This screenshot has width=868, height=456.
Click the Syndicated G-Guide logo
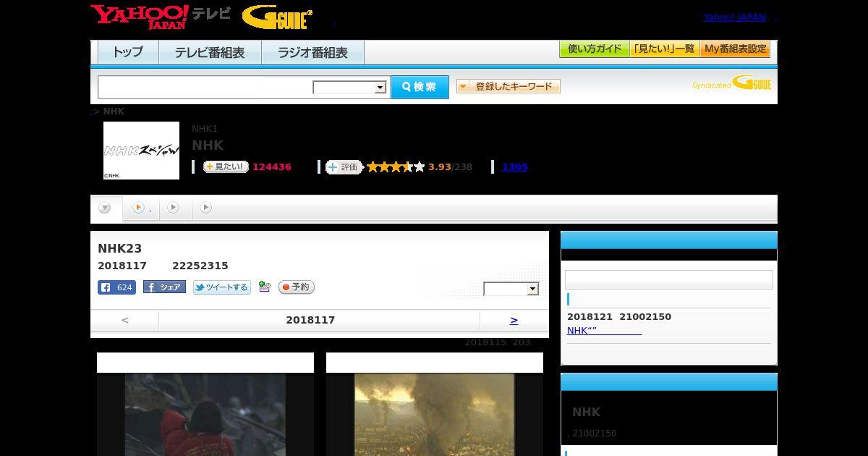(732, 83)
